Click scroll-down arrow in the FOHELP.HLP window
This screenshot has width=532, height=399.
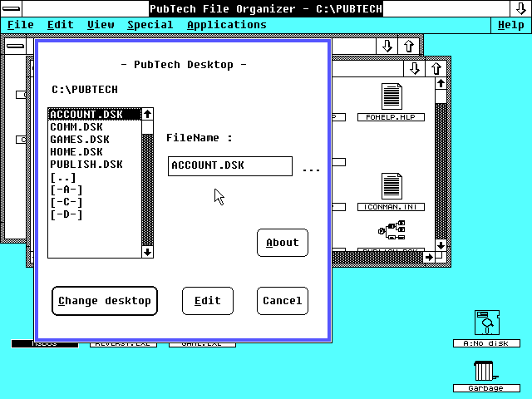pos(441,245)
